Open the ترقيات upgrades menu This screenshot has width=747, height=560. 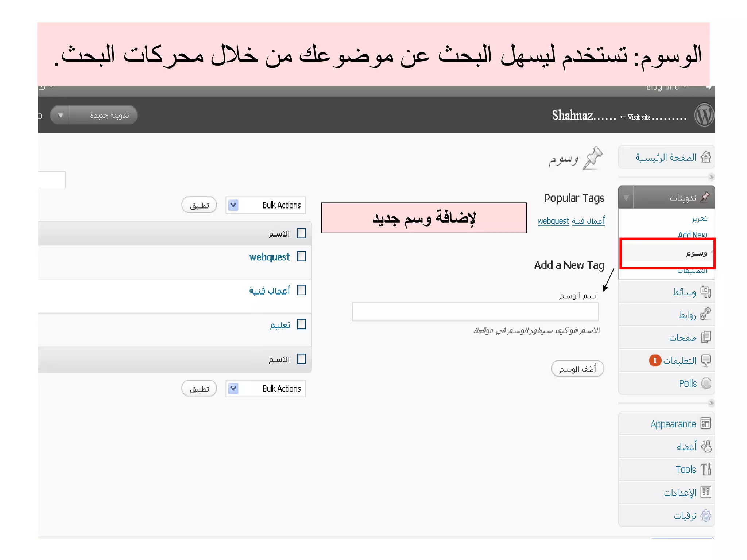click(666, 516)
